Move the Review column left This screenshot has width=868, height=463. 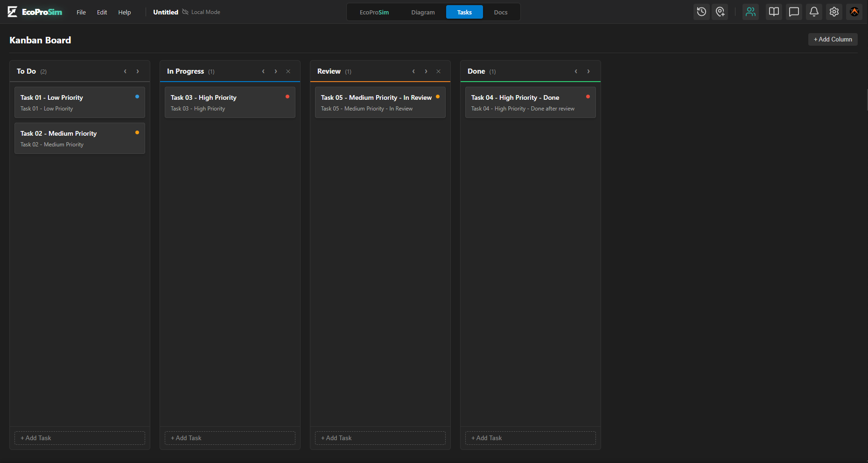(413, 71)
